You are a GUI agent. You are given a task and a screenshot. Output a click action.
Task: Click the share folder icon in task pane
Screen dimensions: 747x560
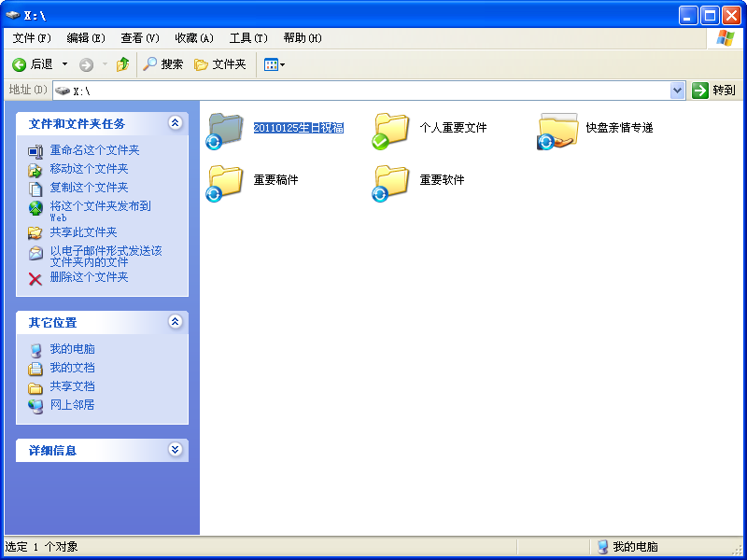(x=35, y=232)
